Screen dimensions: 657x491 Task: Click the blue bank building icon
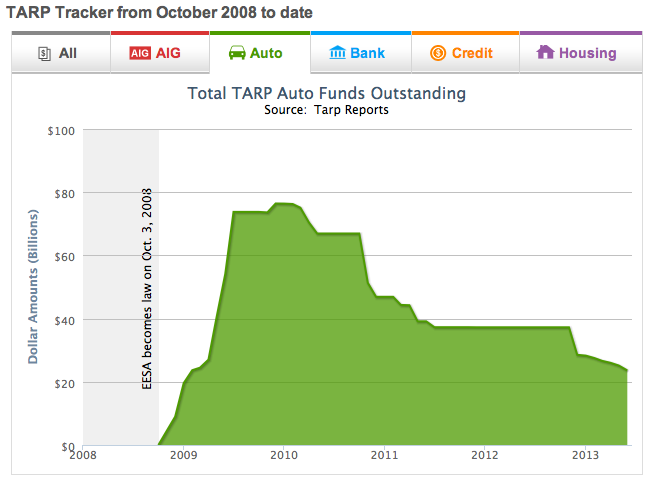point(337,52)
